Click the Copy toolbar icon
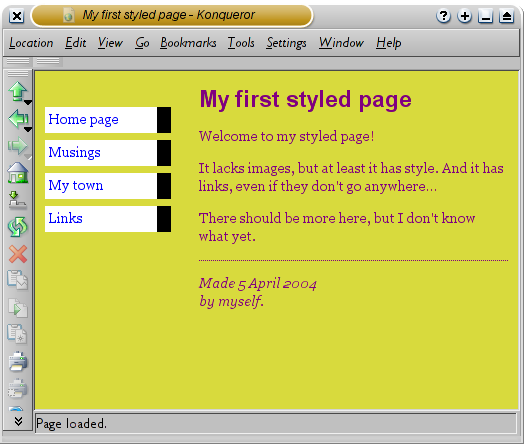The width and height of the screenshot is (524, 444). pyautogui.click(x=18, y=308)
